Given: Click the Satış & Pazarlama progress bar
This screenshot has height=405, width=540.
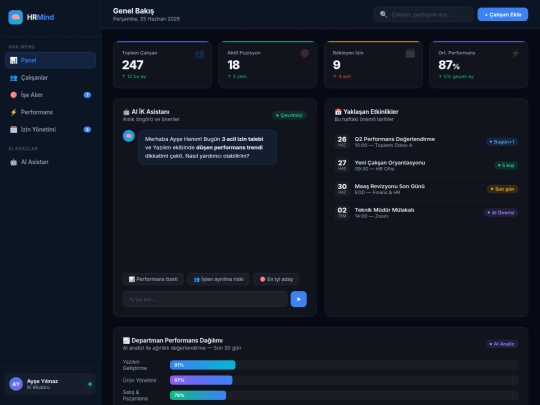Looking at the screenshot, I should pos(198,395).
